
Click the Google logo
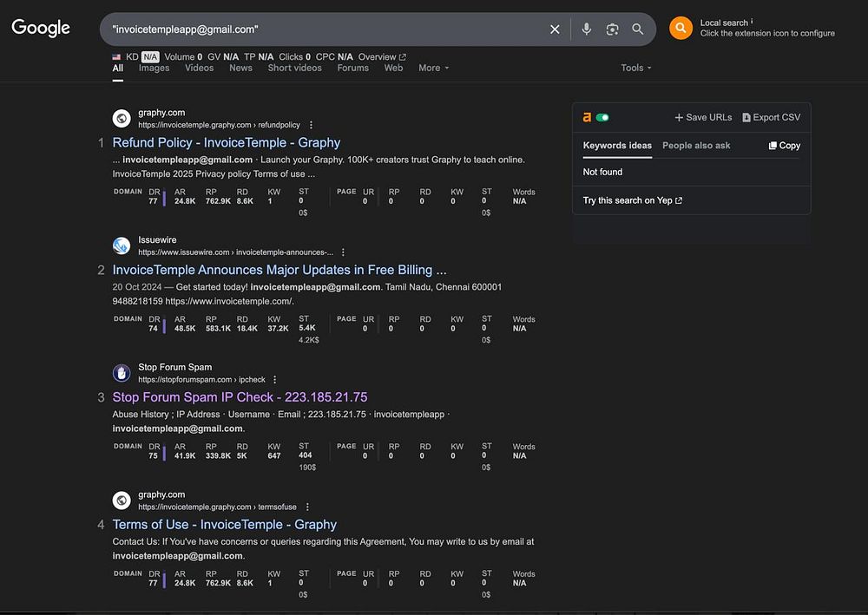(41, 28)
